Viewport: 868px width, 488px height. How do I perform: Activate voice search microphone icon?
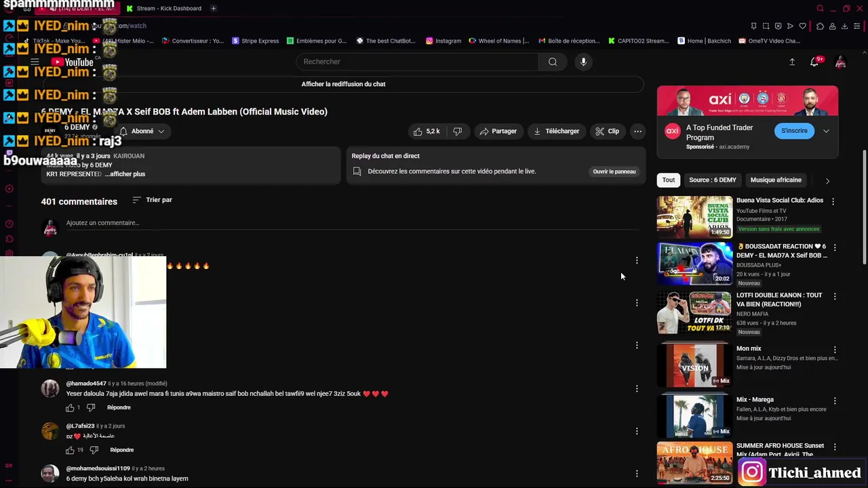pyautogui.click(x=583, y=62)
